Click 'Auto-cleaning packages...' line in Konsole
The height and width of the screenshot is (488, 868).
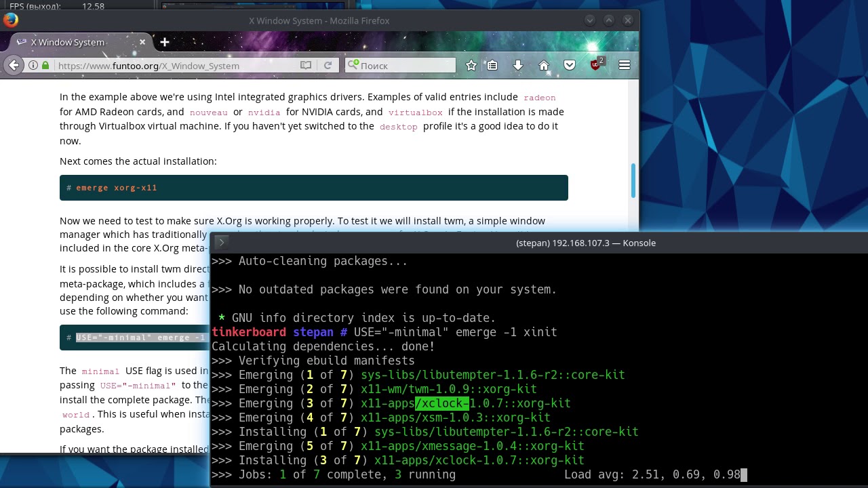(309, 261)
